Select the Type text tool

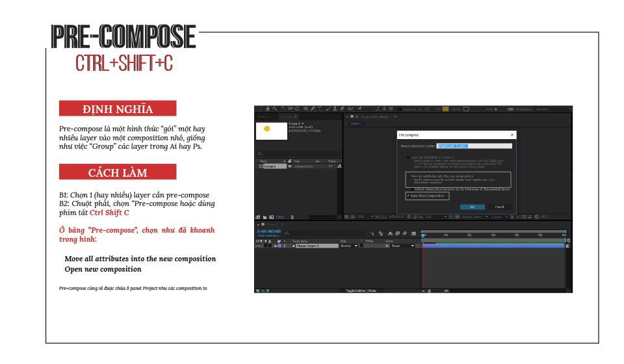coord(319,109)
